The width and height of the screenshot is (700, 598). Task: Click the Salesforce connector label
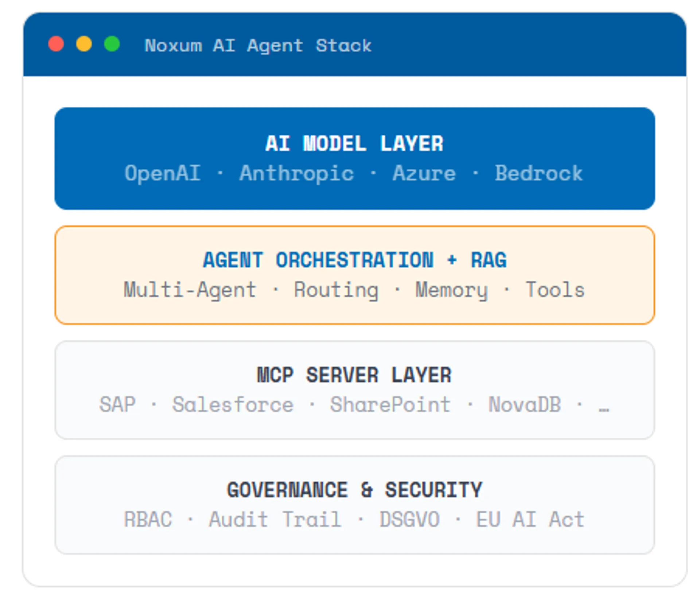click(x=233, y=405)
